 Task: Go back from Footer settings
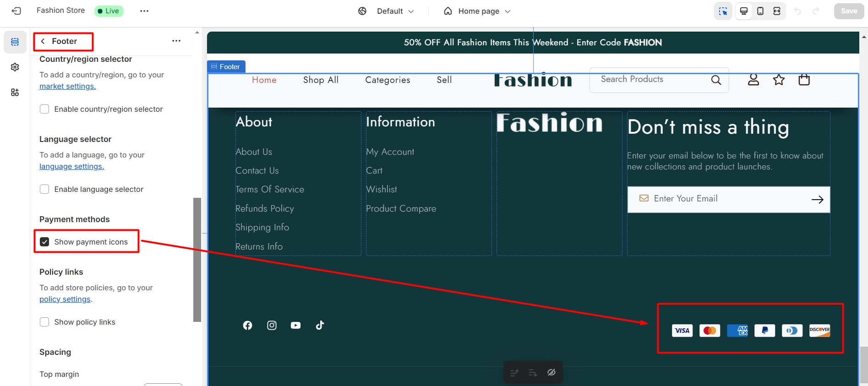pyautogui.click(x=43, y=41)
